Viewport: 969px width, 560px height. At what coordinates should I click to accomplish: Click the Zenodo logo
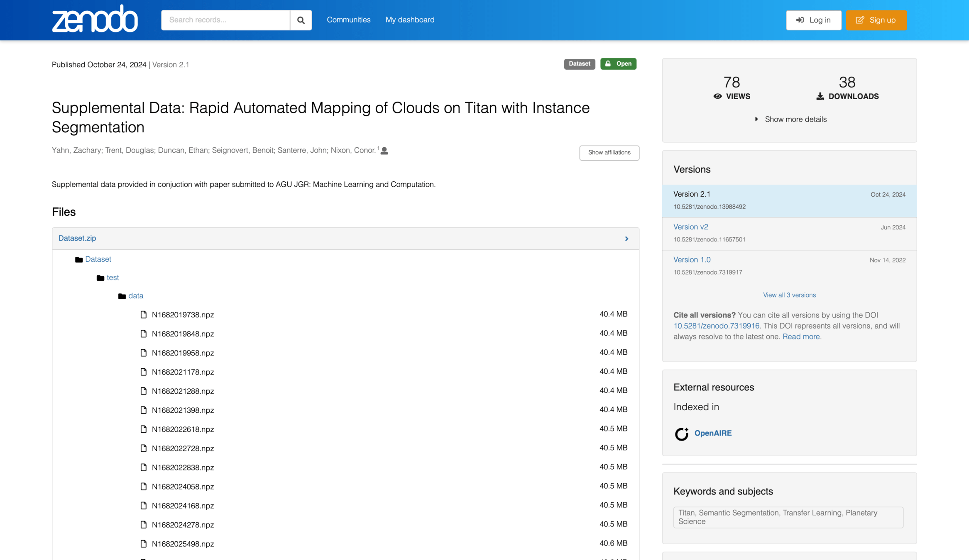pos(95,19)
